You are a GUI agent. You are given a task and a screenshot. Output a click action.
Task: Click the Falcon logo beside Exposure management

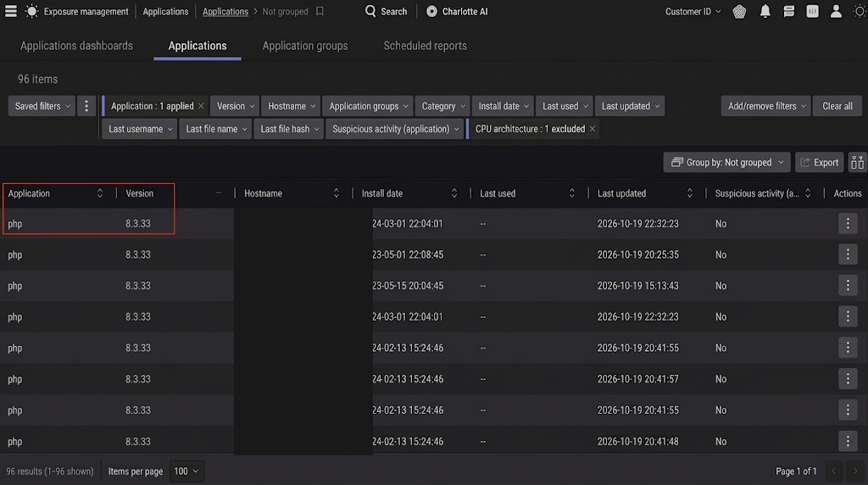click(x=31, y=11)
